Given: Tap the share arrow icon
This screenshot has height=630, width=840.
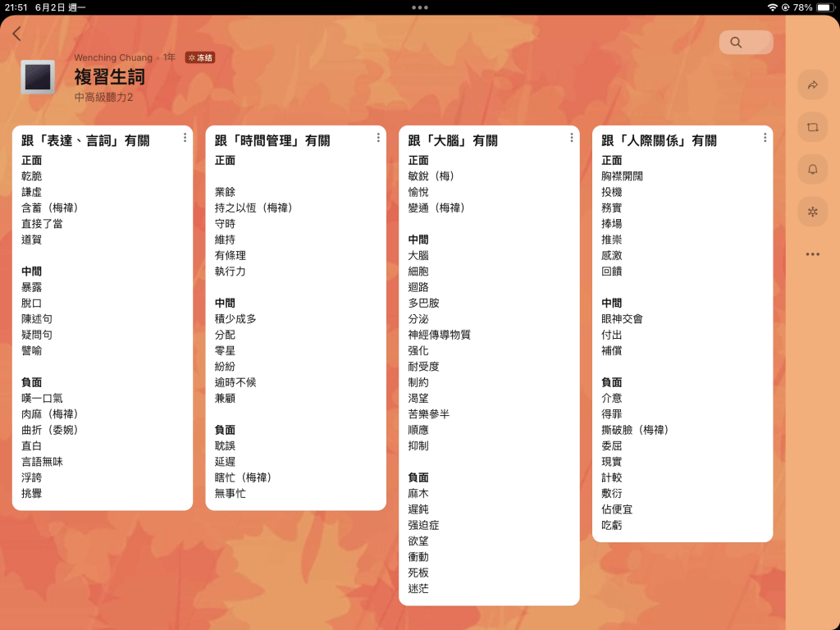Looking at the screenshot, I should [812, 84].
